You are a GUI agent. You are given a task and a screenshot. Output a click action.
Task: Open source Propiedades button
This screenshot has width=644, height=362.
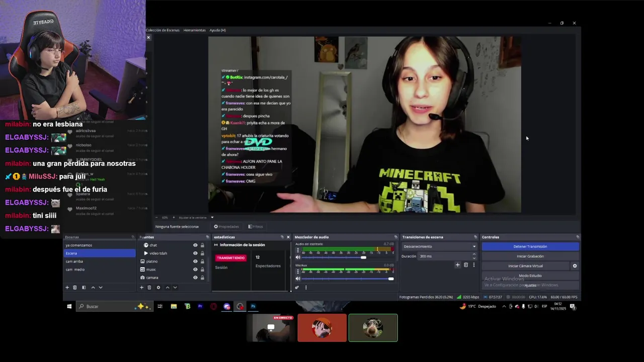click(x=226, y=227)
